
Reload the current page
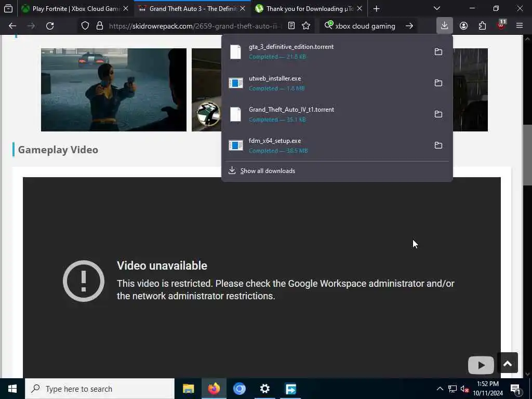click(50, 26)
